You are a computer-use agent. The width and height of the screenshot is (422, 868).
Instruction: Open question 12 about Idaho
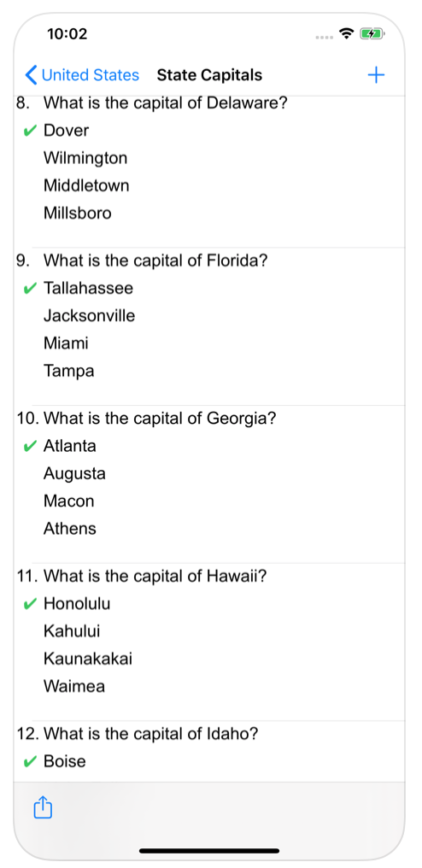click(x=138, y=734)
